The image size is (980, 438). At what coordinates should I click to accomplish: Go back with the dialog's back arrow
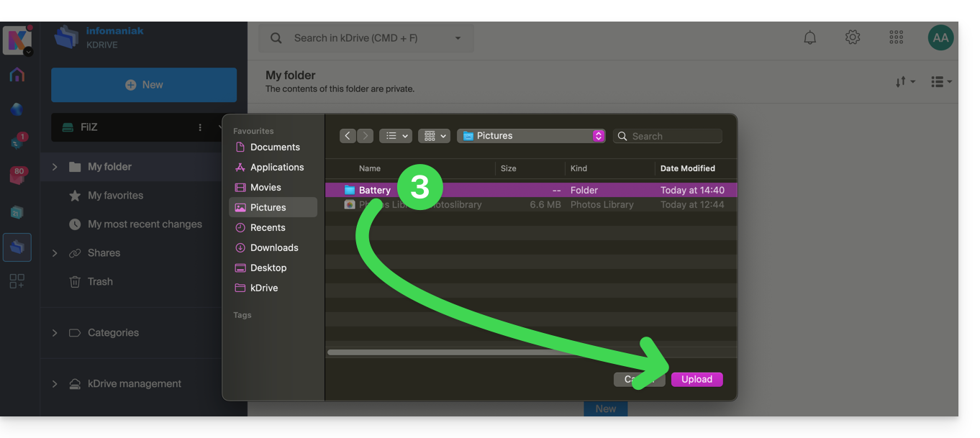point(348,136)
